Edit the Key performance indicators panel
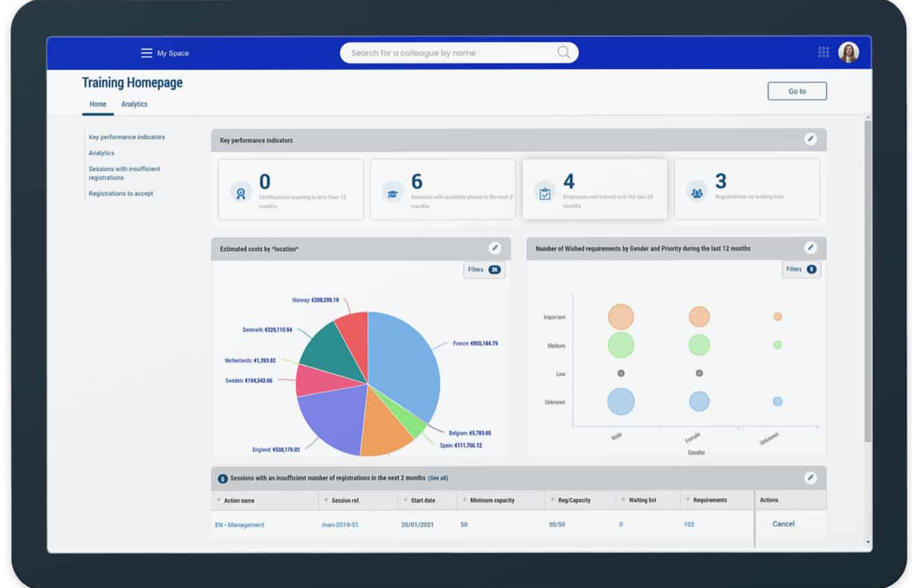This screenshot has width=912, height=588. coord(810,139)
